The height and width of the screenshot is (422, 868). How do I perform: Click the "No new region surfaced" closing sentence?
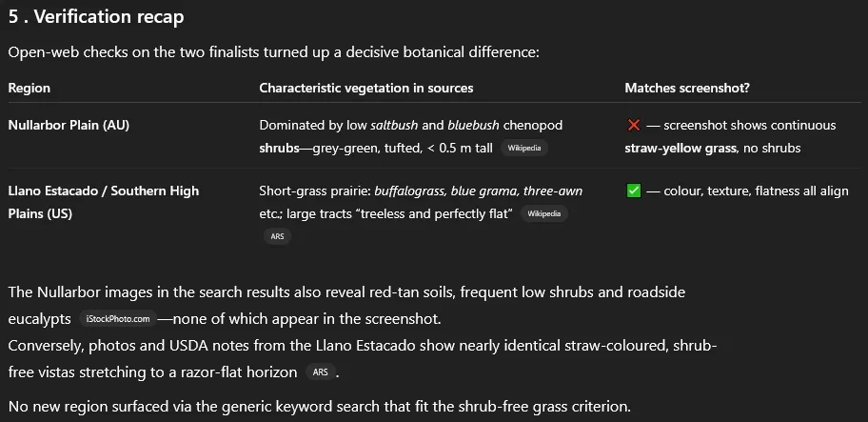coord(320,407)
